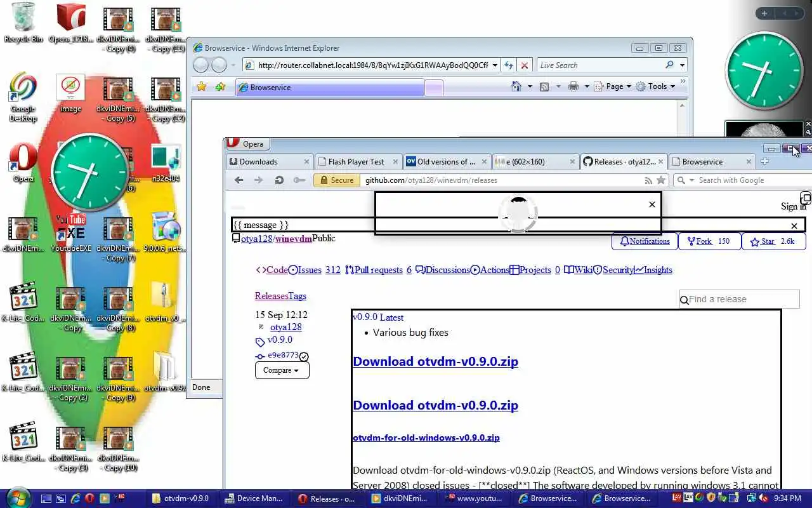Focus the Find a release field
The height and width of the screenshot is (508, 812).
click(739, 299)
